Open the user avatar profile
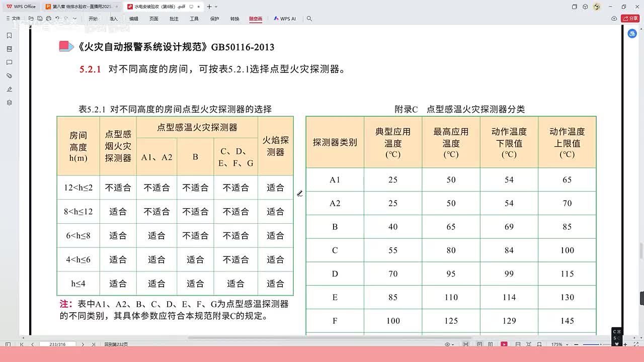 pos(597,7)
